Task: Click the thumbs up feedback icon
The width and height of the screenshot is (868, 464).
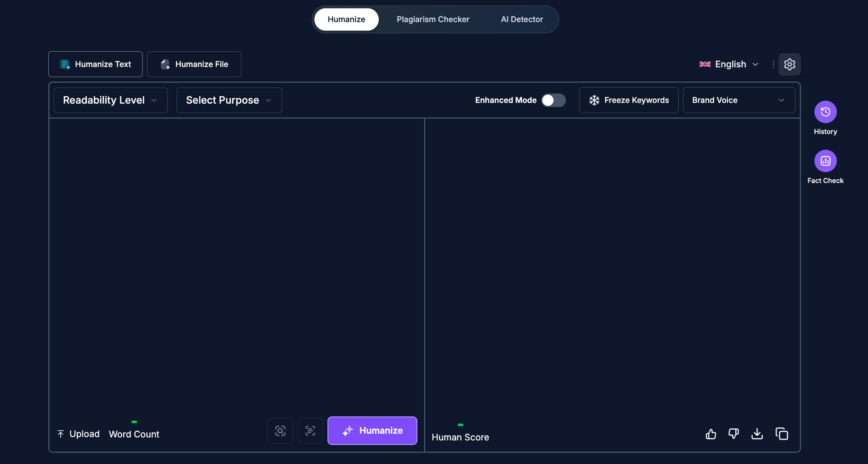Action: pos(711,434)
